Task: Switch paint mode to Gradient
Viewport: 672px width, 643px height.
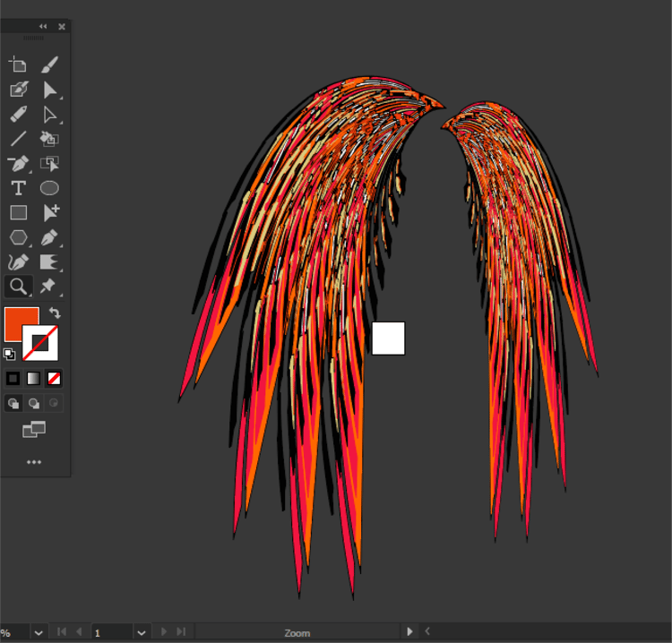Action: pos(33,378)
